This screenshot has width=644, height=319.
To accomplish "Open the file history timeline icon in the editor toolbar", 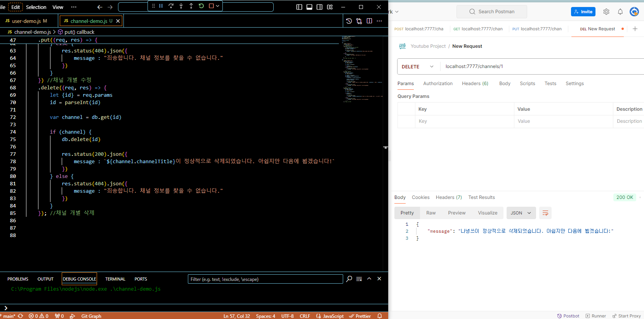I will (x=349, y=21).
